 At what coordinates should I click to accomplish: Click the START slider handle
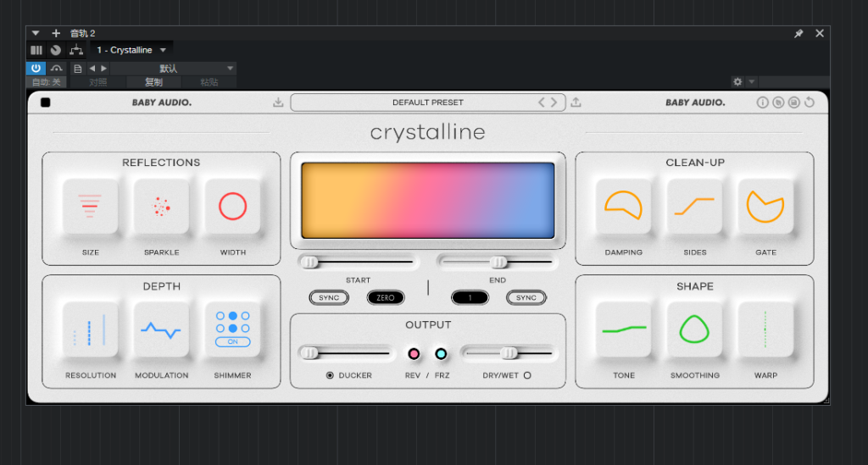pos(310,262)
